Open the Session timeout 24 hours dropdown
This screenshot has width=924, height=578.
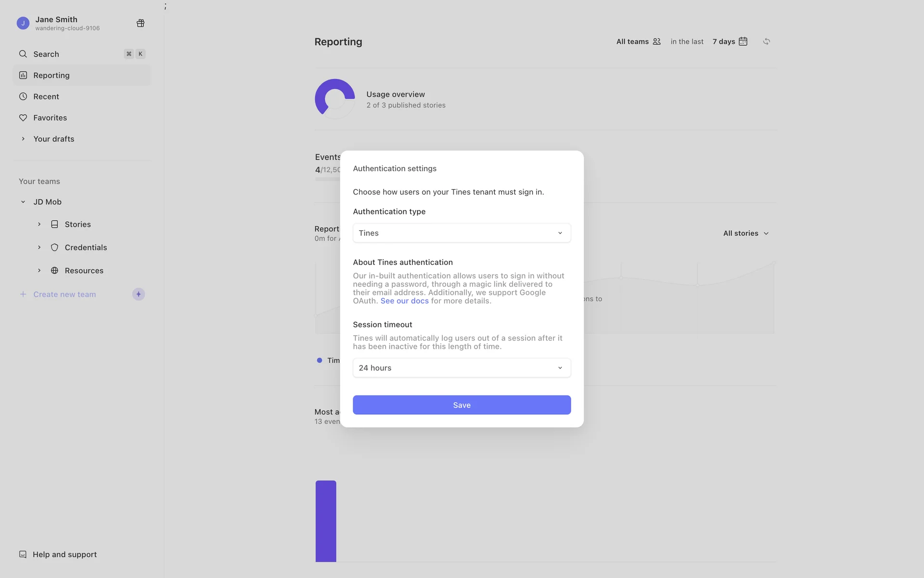coord(462,368)
